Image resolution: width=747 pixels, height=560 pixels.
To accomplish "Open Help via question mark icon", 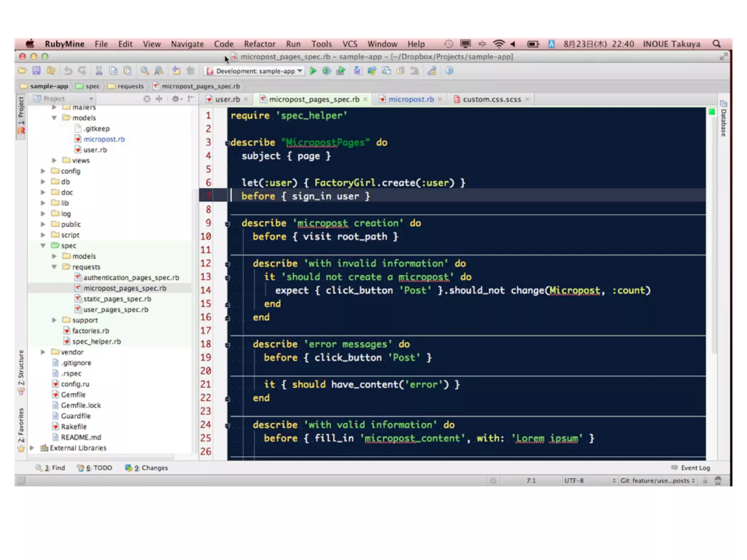I will pos(449,71).
